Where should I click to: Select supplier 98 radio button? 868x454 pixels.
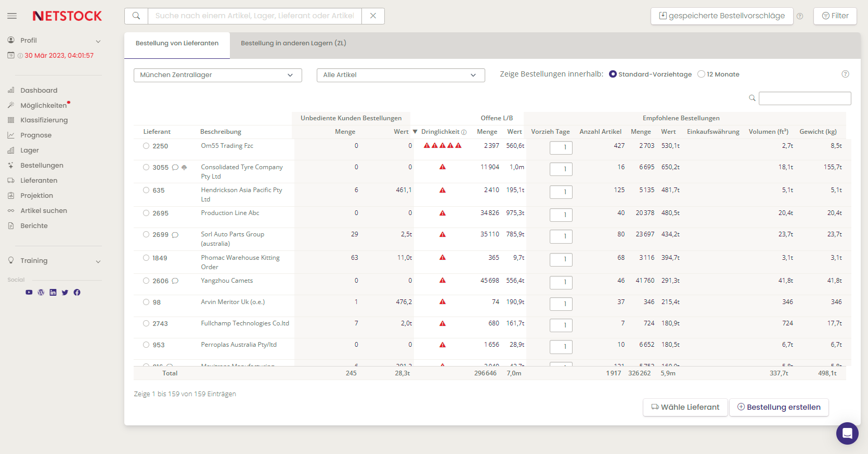(146, 302)
